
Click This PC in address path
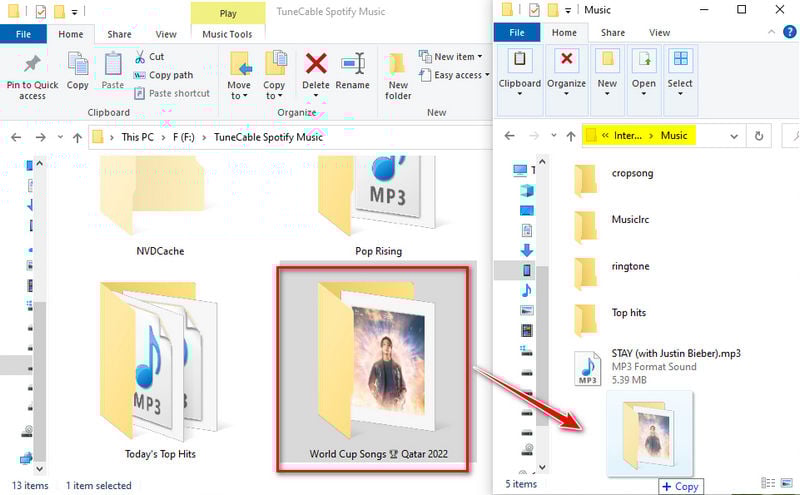[x=137, y=137]
